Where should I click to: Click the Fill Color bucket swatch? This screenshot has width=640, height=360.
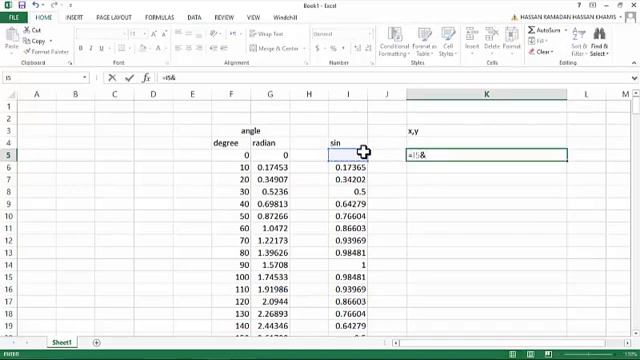142,48
